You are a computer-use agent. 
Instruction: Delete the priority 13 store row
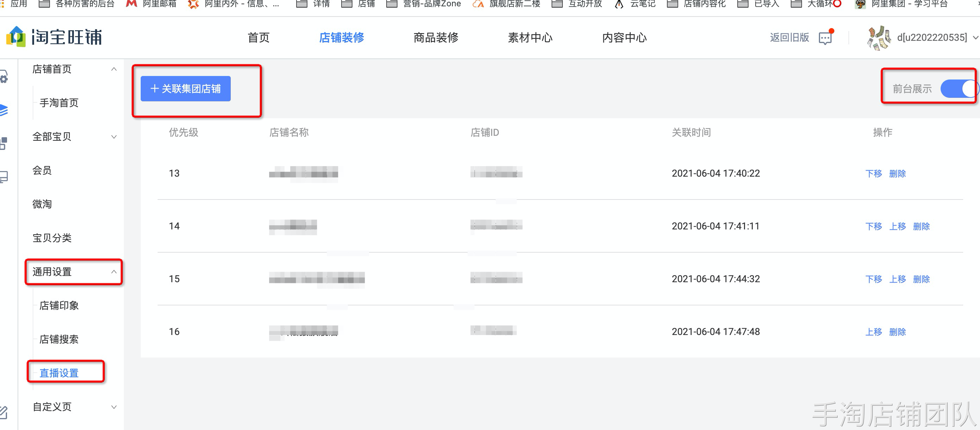click(x=897, y=173)
